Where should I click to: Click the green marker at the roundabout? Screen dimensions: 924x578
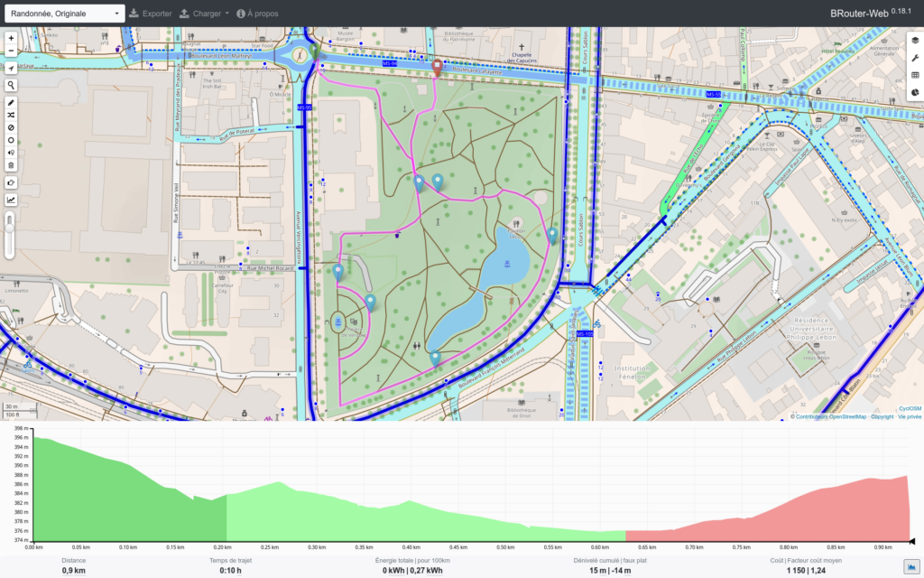[315, 50]
